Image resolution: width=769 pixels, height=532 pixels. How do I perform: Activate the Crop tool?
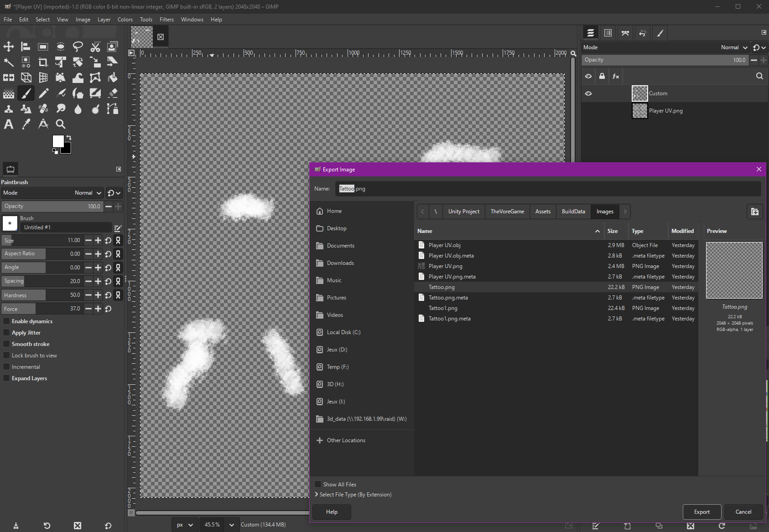(x=43, y=62)
